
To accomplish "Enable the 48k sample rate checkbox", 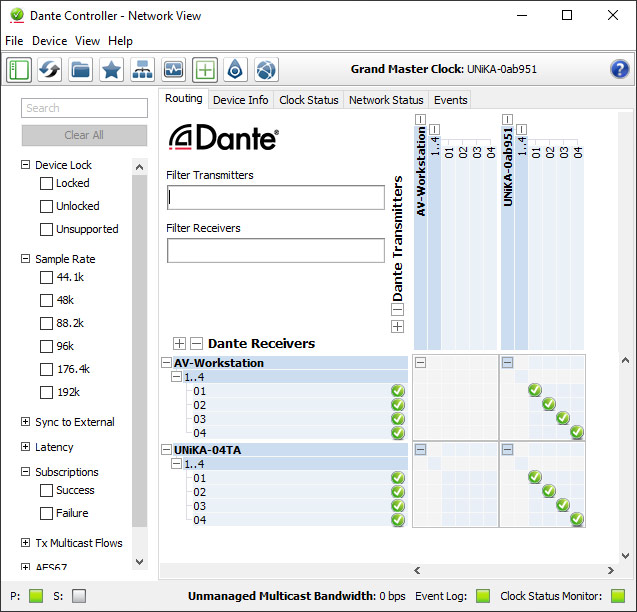I will (46, 300).
